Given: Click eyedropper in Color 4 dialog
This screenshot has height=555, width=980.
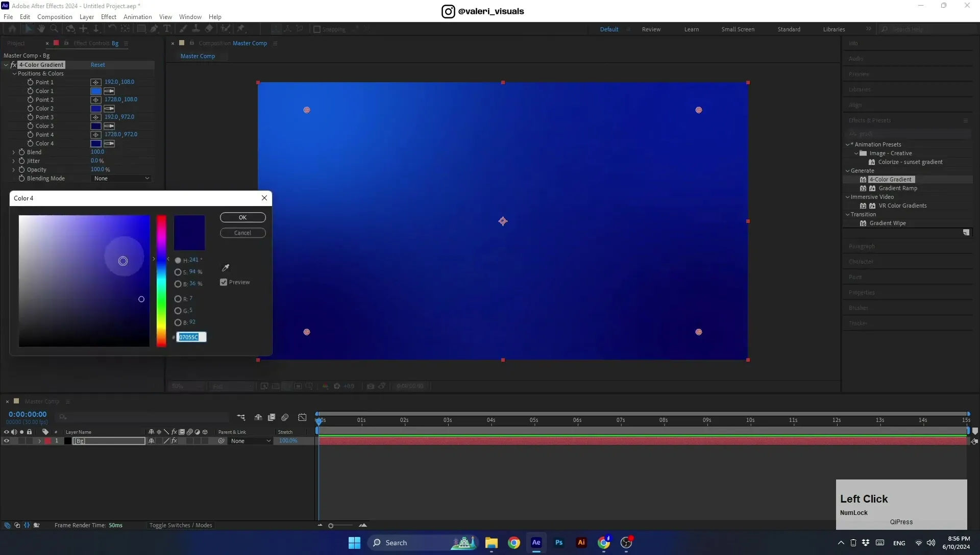Looking at the screenshot, I should click(225, 268).
